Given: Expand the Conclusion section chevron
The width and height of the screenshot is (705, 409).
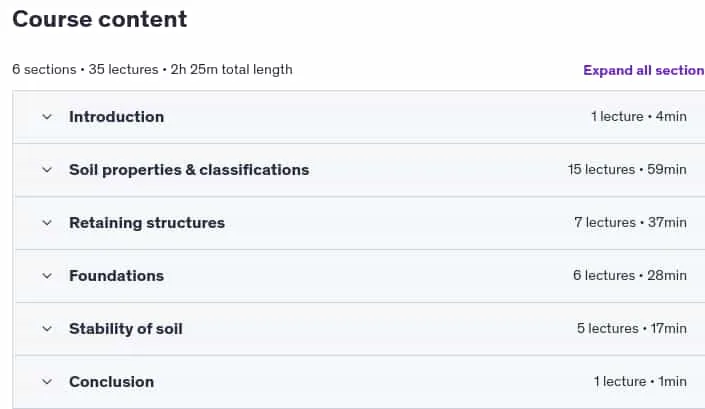Looking at the screenshot, I should coord(47,382).
